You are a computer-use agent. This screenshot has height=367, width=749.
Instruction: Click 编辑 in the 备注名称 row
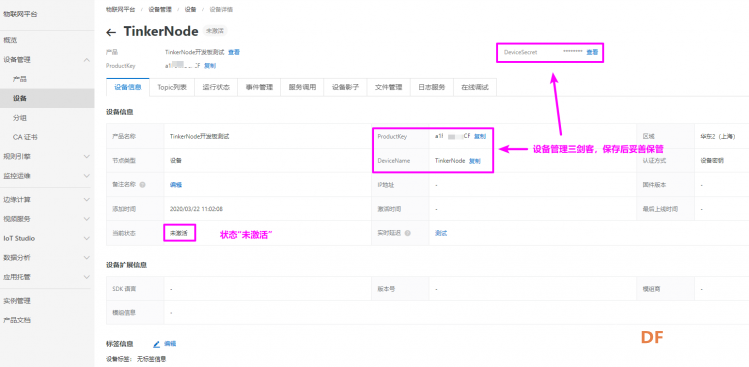click(176, 185)
